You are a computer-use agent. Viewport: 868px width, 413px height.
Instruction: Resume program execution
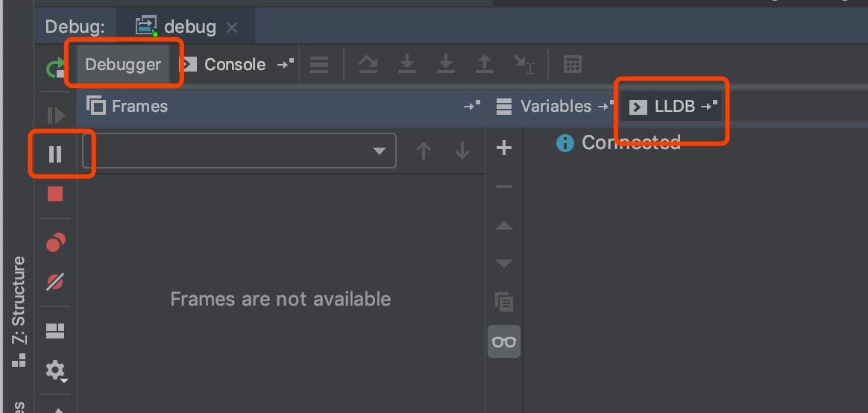[x=56, y=116]
